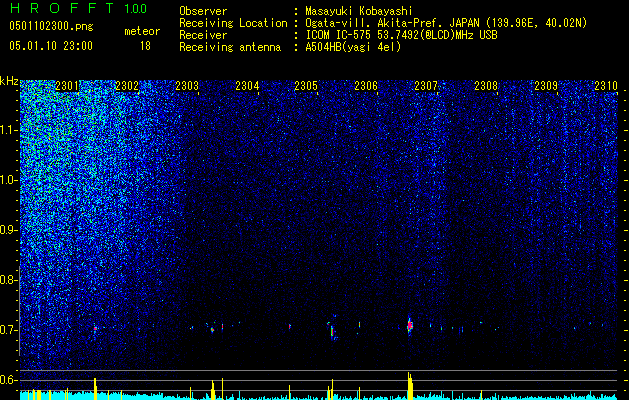The image size is (629, 400).
Task: Click the 0.9 kHz axis label
Action: coord(8,230)
